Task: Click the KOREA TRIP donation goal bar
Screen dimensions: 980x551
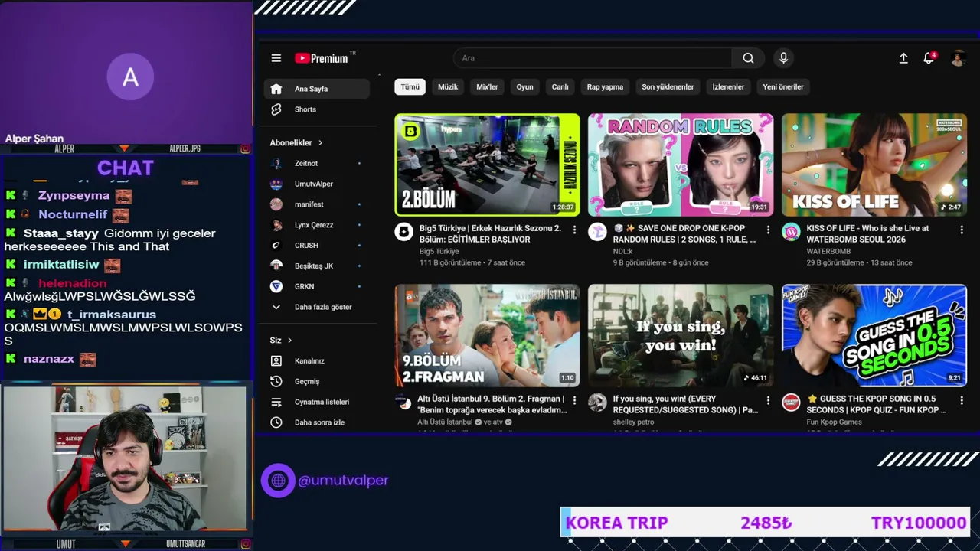Action: (x=766, y=523)
